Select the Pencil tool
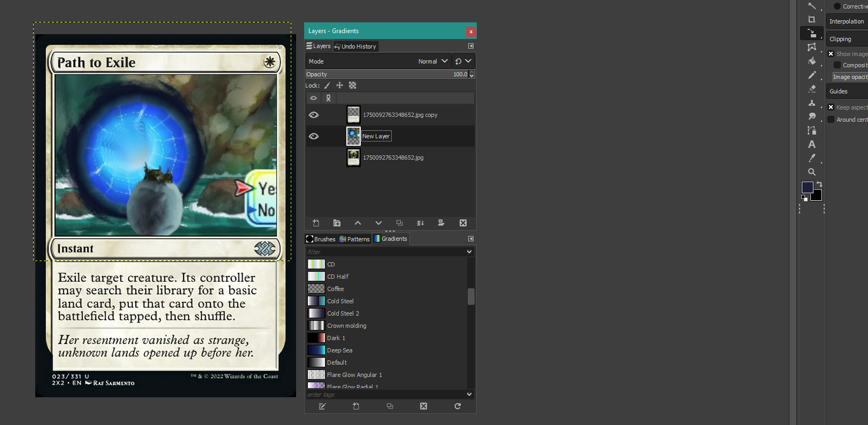The width and height of the screenshot is (868, 425). 811,75
